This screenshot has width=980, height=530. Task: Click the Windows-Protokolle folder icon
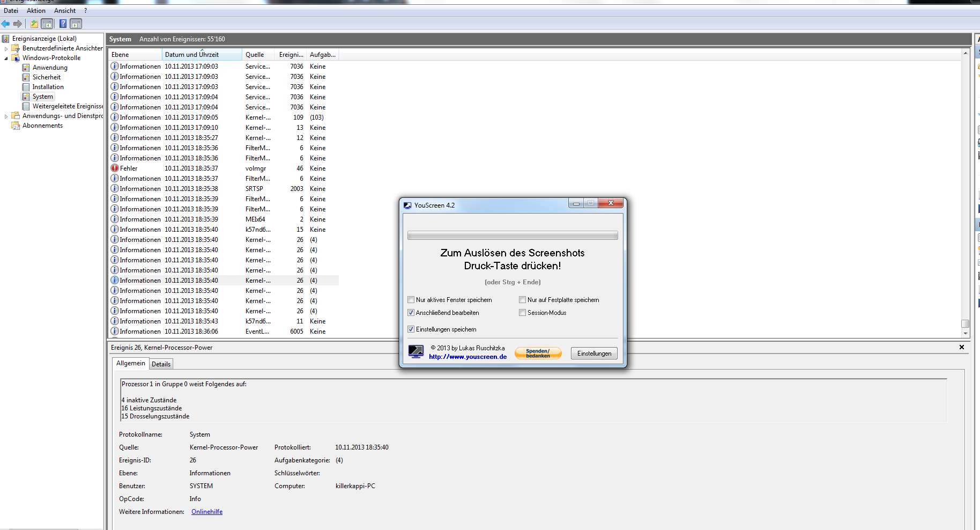[16, 58]
